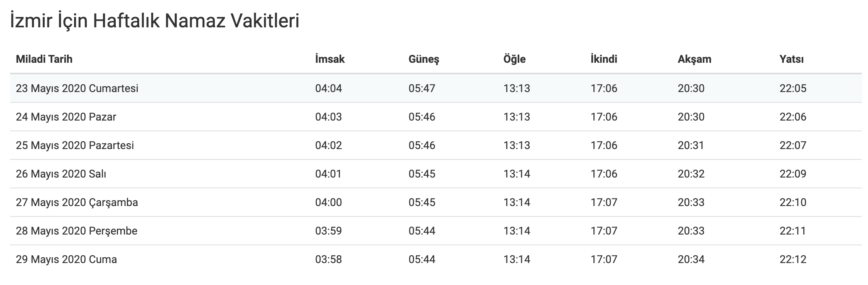868x285 pixels.
Task: Select the 23 Mayıs 2020 Cumartesi row date
Action: point(77,89)
